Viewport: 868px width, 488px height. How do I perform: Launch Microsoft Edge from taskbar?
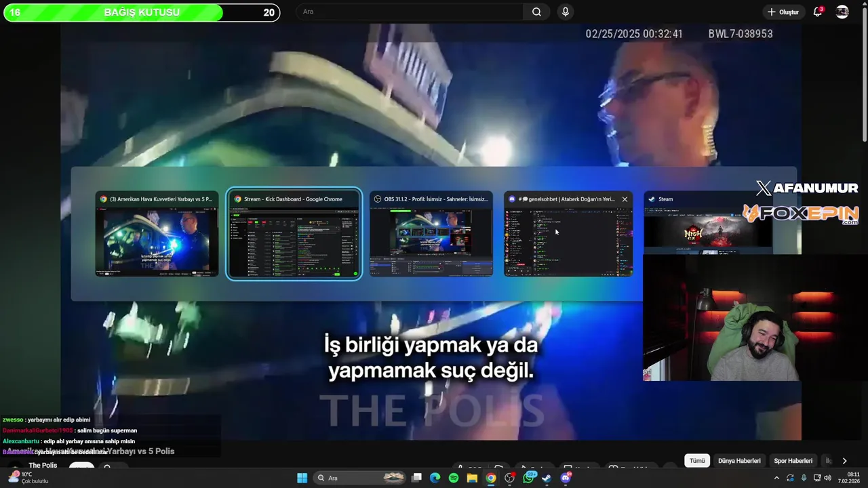click(435, 478)
